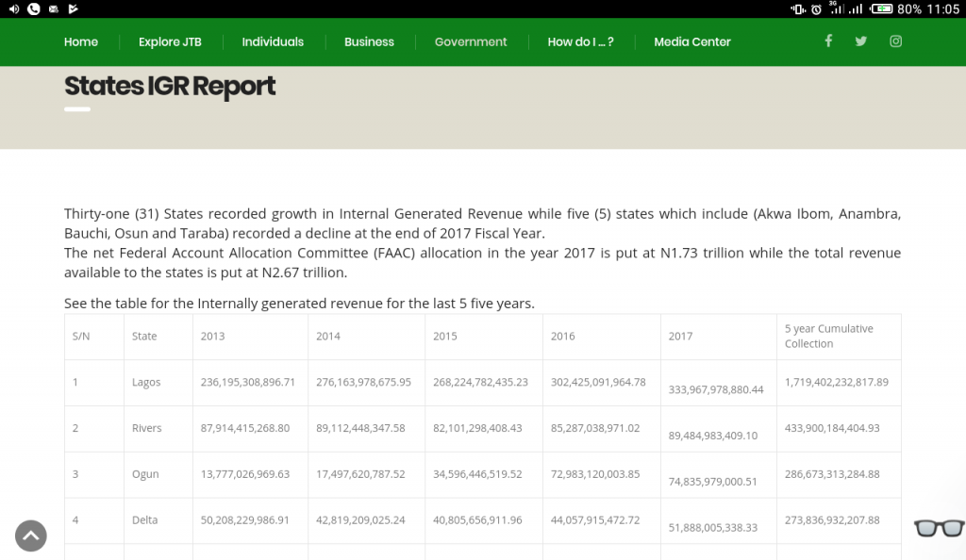Viewport: 966px width, 560px height.
Task: Open the Facebook icon link
Action: pos(828,41)
